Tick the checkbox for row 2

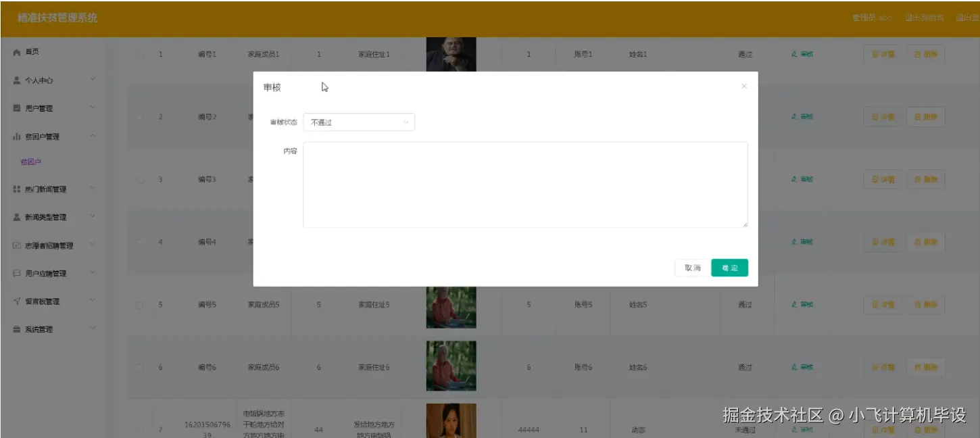pyautogui.click(x=140, y=117)
